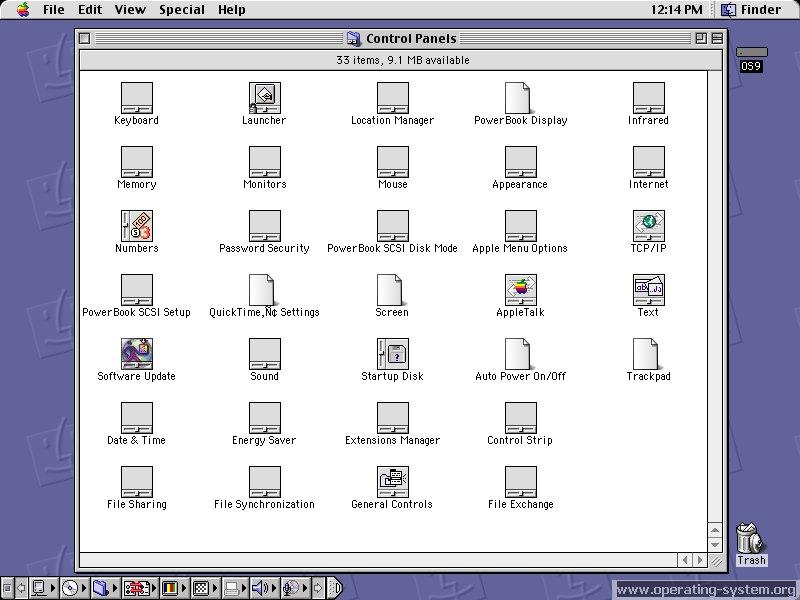Click the Infrared control panel icon
Screen dimensions: 800x600
648,98
